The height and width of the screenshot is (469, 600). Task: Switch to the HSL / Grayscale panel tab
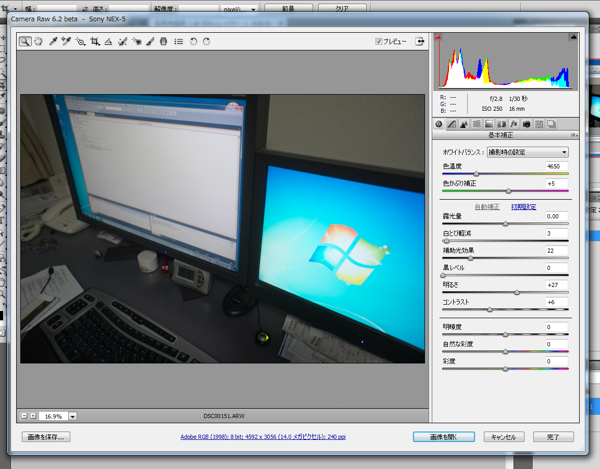coord(476,124)
